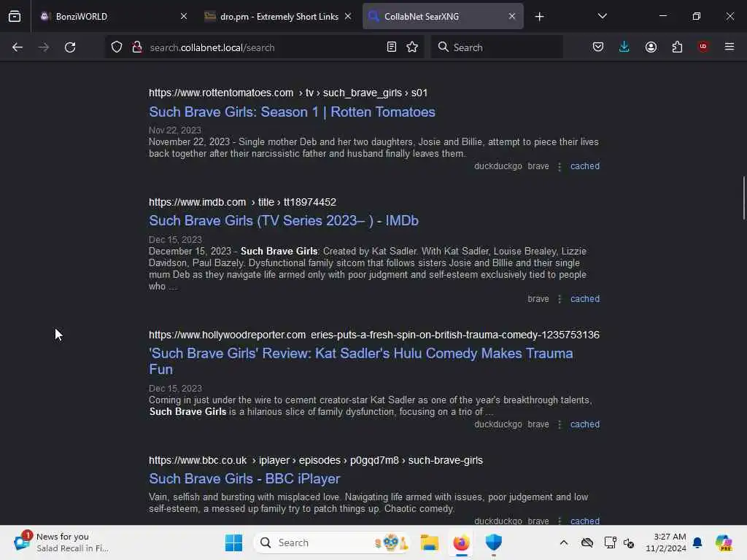Open File Explorer from the taskbar
Image resolution: width=747 pixels, height=560 pixels.
(429, 542)
